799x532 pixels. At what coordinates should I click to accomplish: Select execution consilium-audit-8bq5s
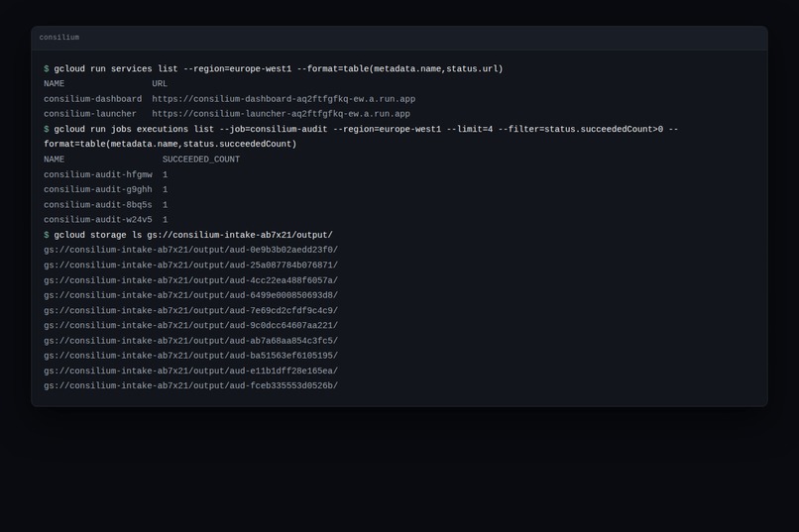(98, 205)
